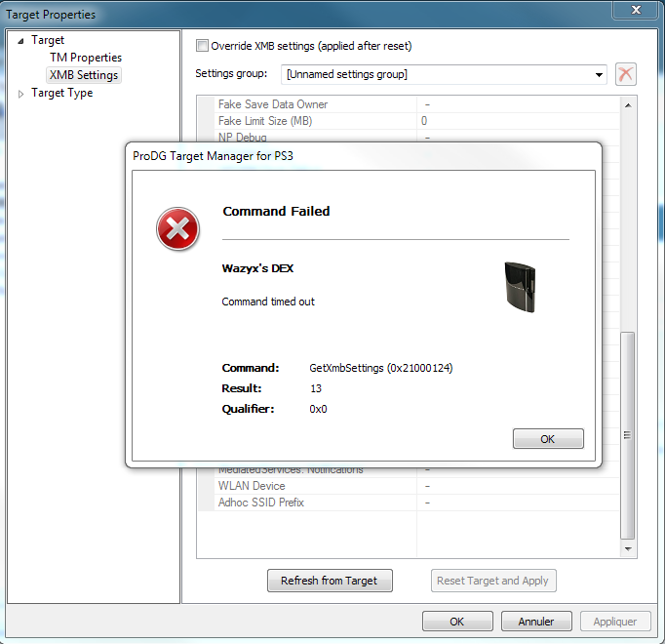Click GetXmbSettings command text
The width and height of the screenshot is (665, 644).
tap(381, 368)
